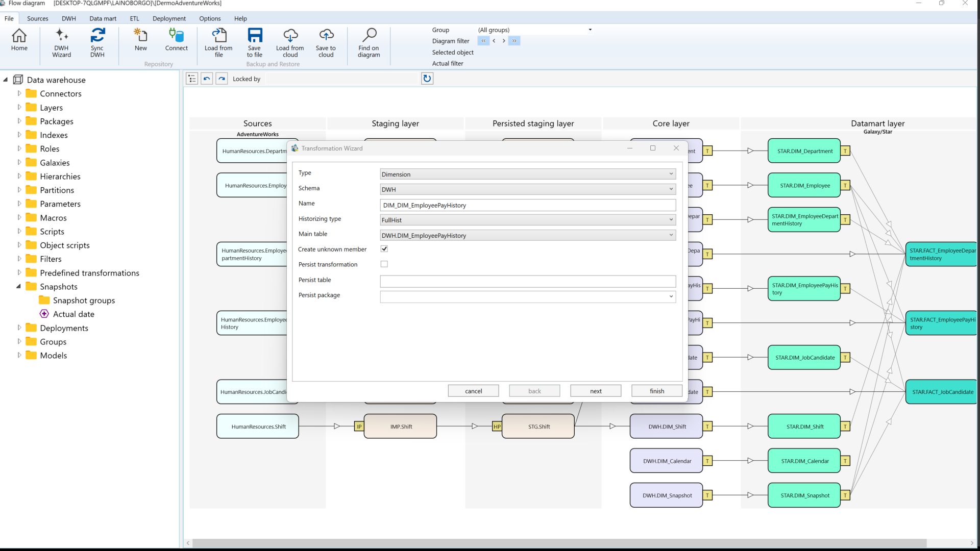The image size is (980, 551).
Task: Select DWH.DIM_Shift node in diagram
Action: 667,427
